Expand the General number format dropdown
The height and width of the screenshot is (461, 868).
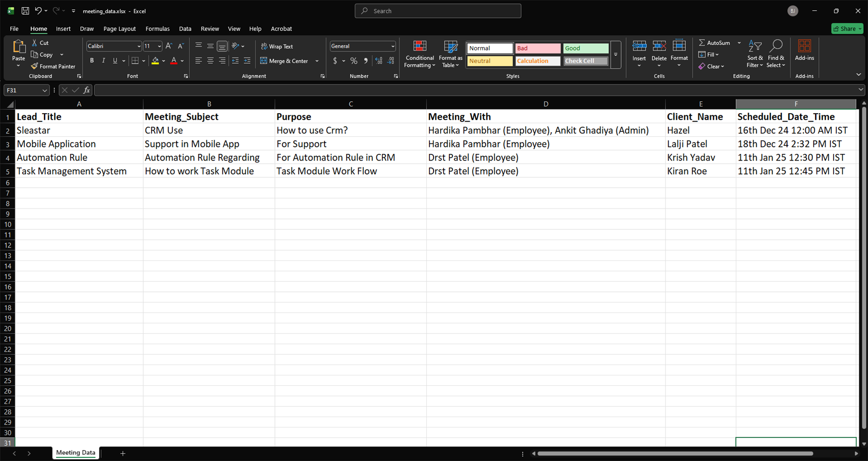[x=392, y=46]
